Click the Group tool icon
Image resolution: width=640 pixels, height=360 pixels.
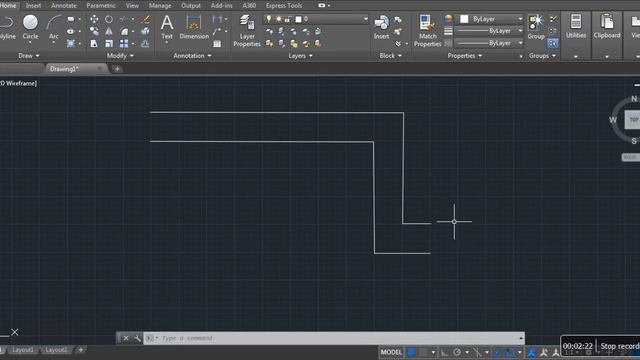tap(536, 27)
